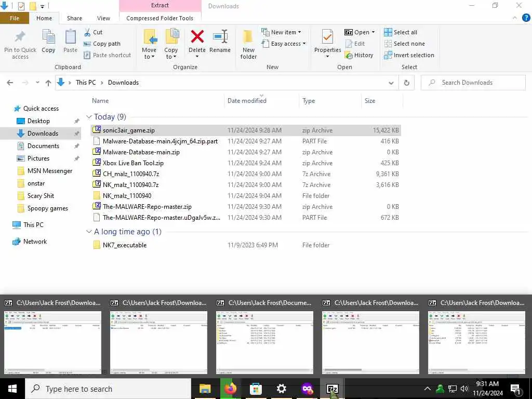Open the Windows Start menu
The width and height of the screenshot is (532, 399).
click(x=12, y=389)
